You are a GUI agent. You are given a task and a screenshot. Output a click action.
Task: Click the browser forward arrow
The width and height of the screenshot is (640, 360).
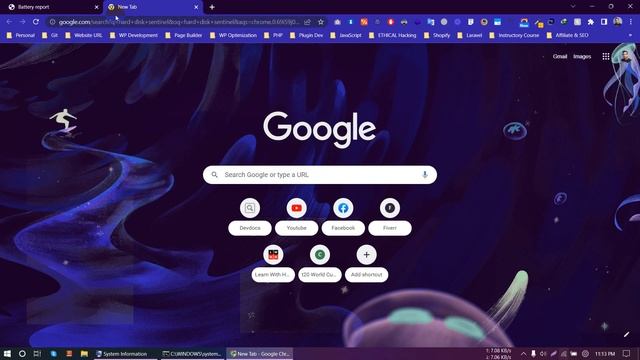tap(22, 22)
